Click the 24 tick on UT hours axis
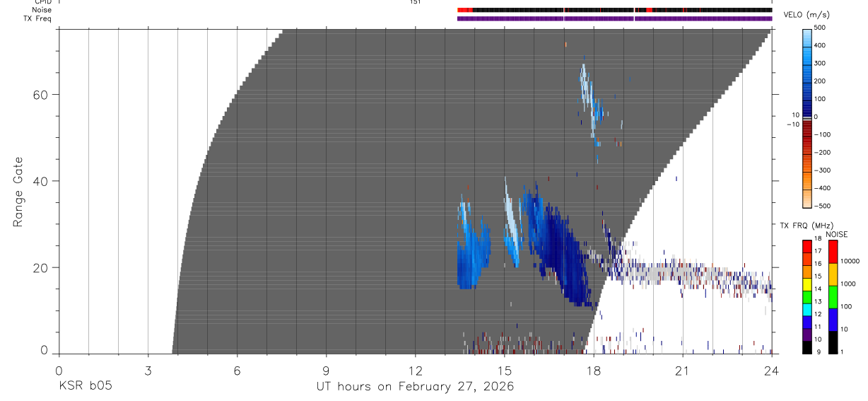The image size is (868, 401). pyautogui.click(x=771, y=370)
